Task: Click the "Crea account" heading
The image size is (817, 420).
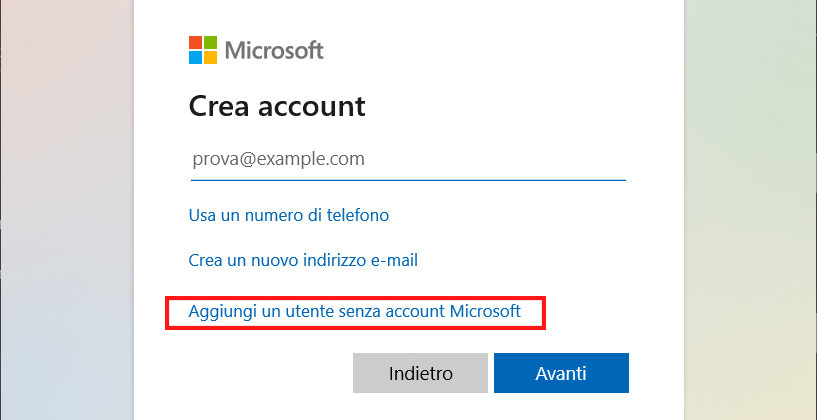Action: click(277, 105)
